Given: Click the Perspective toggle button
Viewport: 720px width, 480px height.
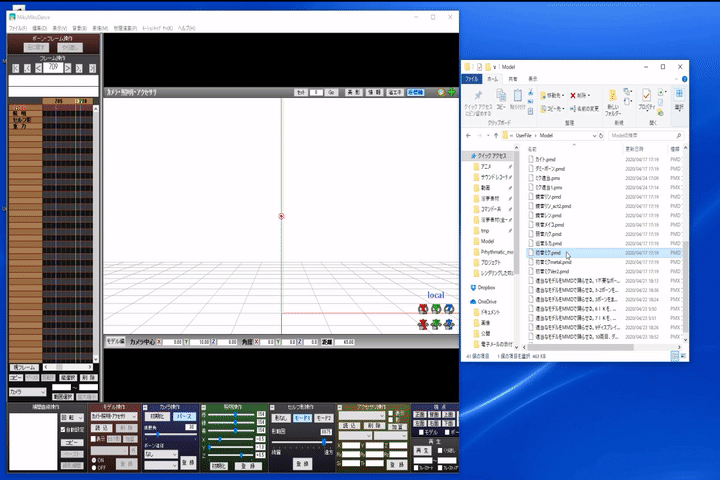Looking at the screenshot, I should coord(184,417).
